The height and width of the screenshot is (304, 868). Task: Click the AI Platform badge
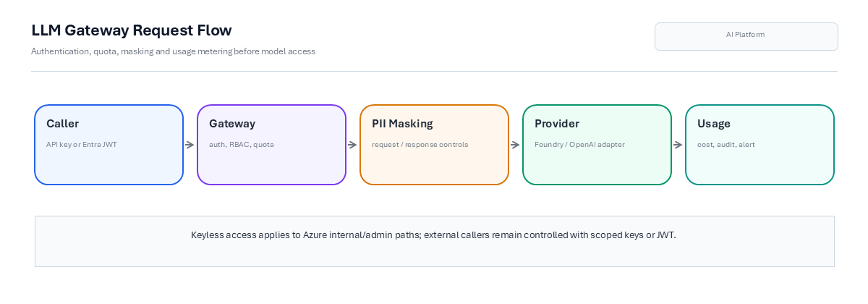[746, 36]
